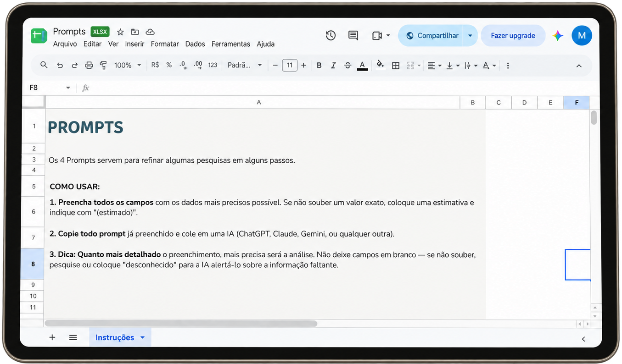Click the search magnifier icon in toolbar
Viewport: 622px width, 364px height.
pos(44,65)
